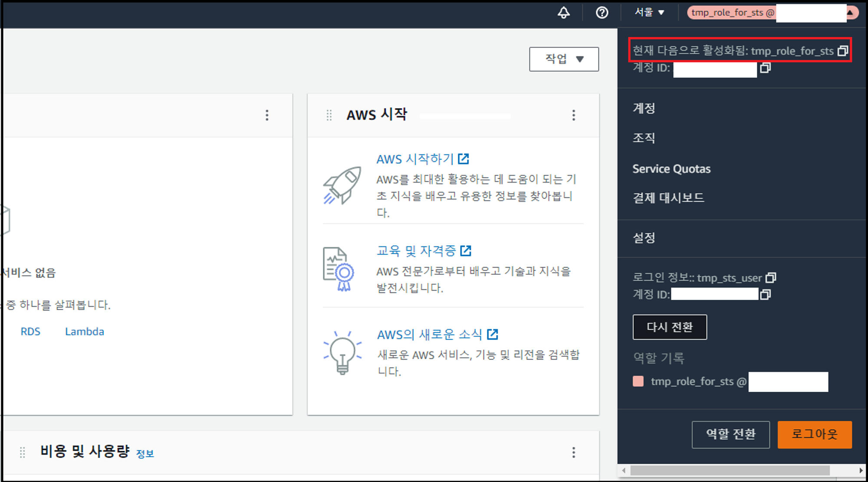Click the pink tmp_role_for_sts role swatch
The image size is (868, 482).
[638, 381]
